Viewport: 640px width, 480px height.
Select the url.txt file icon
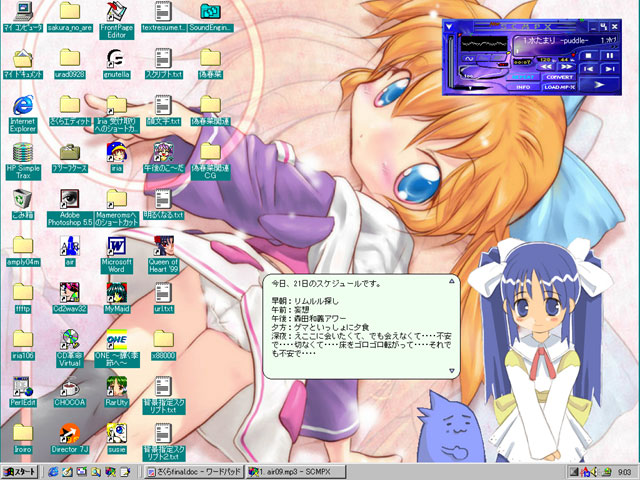point(164,298)
